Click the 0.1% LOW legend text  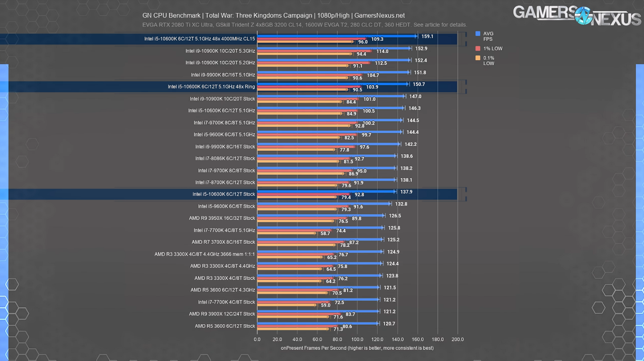tap(489, 61)
